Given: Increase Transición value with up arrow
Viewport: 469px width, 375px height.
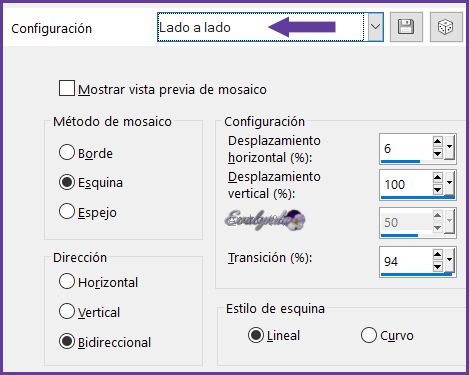Looking at the screenshot, I should (x=437, y=255).
